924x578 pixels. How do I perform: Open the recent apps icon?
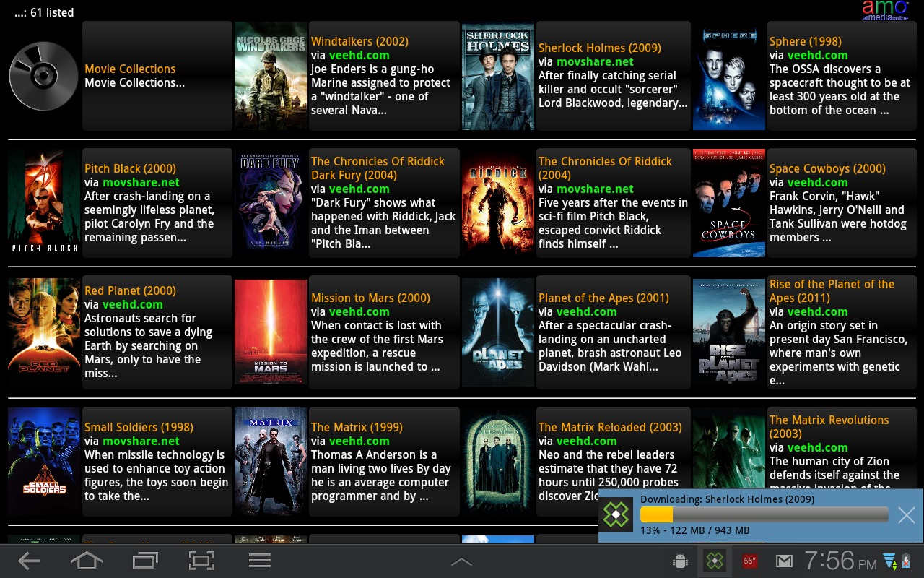pyautogui.click(x=144, y=561)
